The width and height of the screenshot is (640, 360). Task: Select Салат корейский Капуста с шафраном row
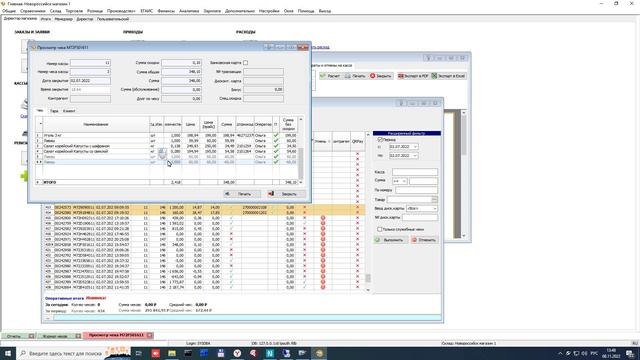tap(167, 146)
